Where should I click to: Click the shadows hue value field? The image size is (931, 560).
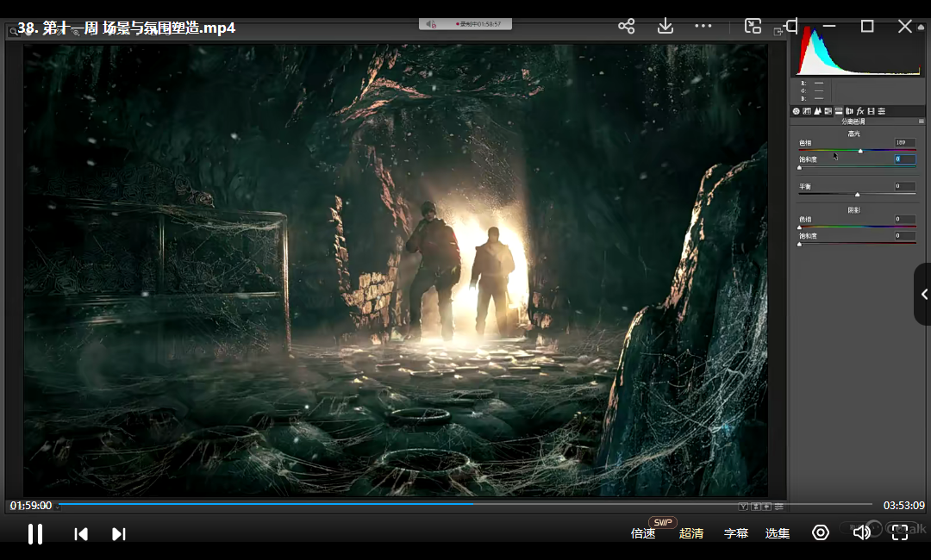click(x=905, y=219)
